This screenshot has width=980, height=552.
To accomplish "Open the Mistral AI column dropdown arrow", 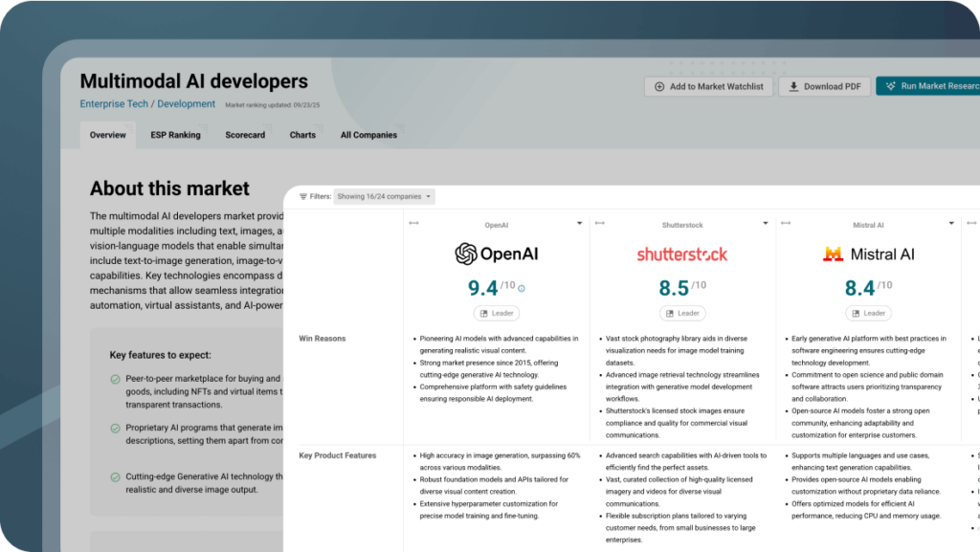I will click(950, 224).
